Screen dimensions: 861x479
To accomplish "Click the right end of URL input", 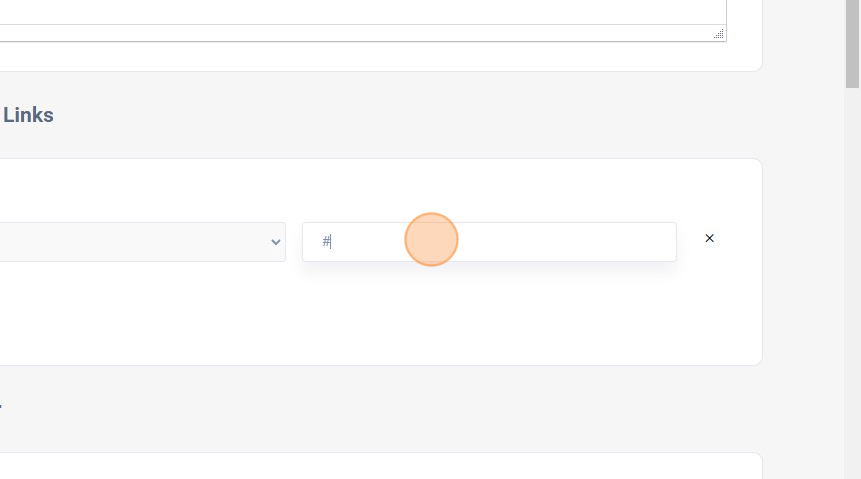I will point(660,242).
